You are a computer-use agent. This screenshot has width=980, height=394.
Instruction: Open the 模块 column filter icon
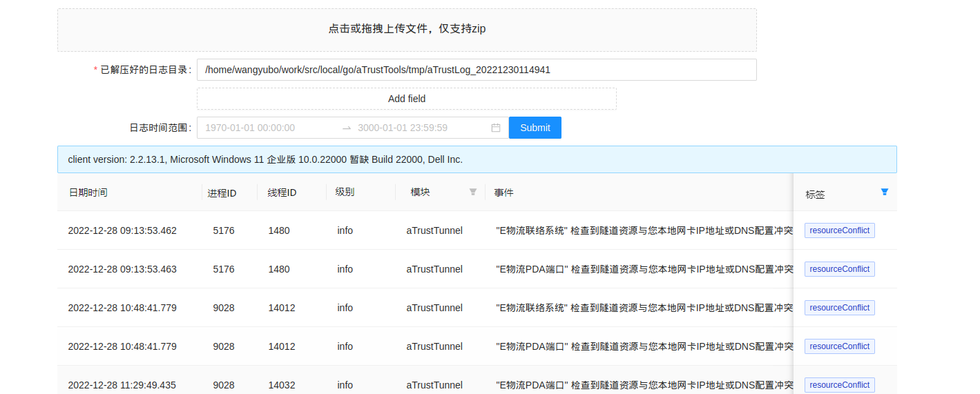click(x=473, y=192)
